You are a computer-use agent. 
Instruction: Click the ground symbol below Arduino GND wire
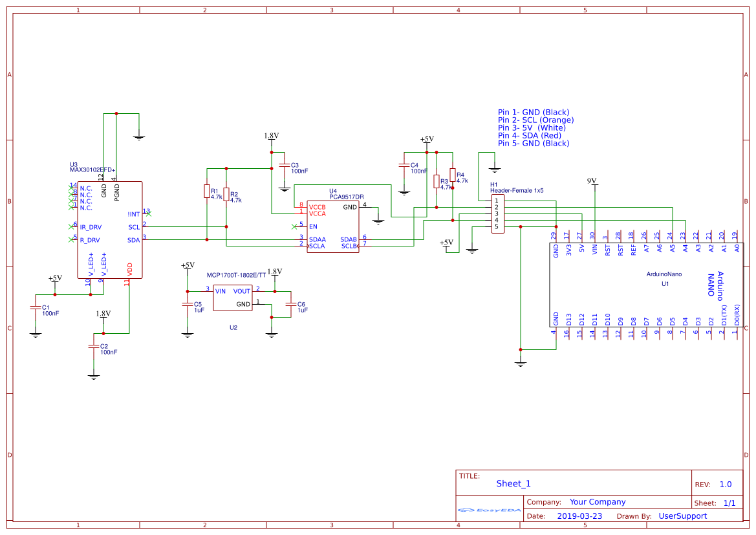(520, 364)
